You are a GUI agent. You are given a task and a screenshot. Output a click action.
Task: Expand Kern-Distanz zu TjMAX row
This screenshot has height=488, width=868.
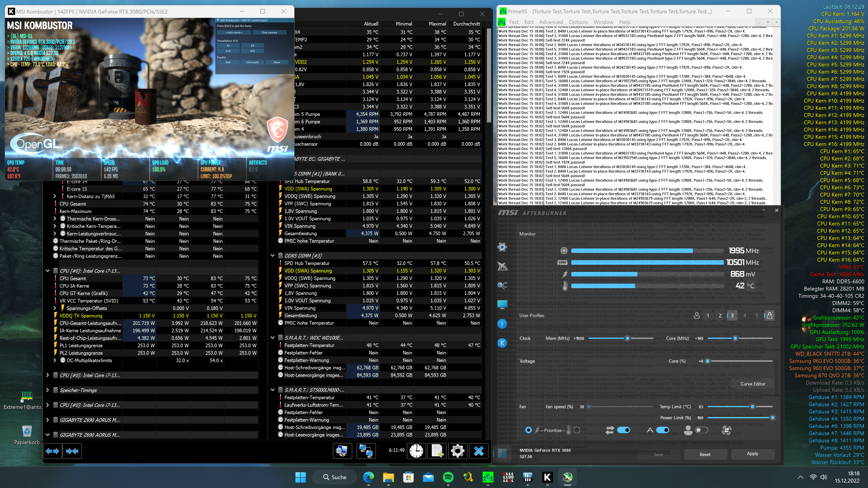click(x=54, y=196)
